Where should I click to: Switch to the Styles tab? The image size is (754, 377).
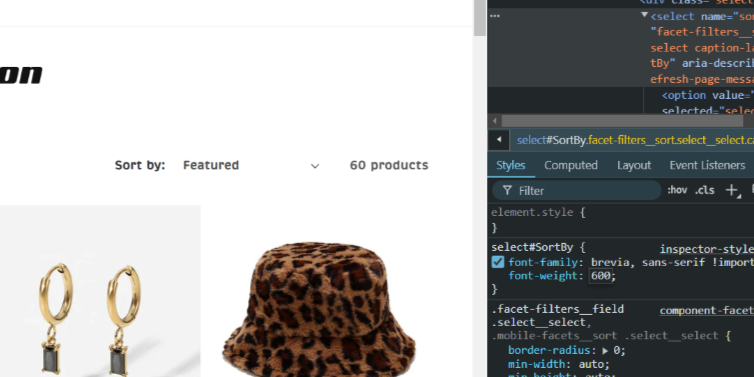pos(511,165)
